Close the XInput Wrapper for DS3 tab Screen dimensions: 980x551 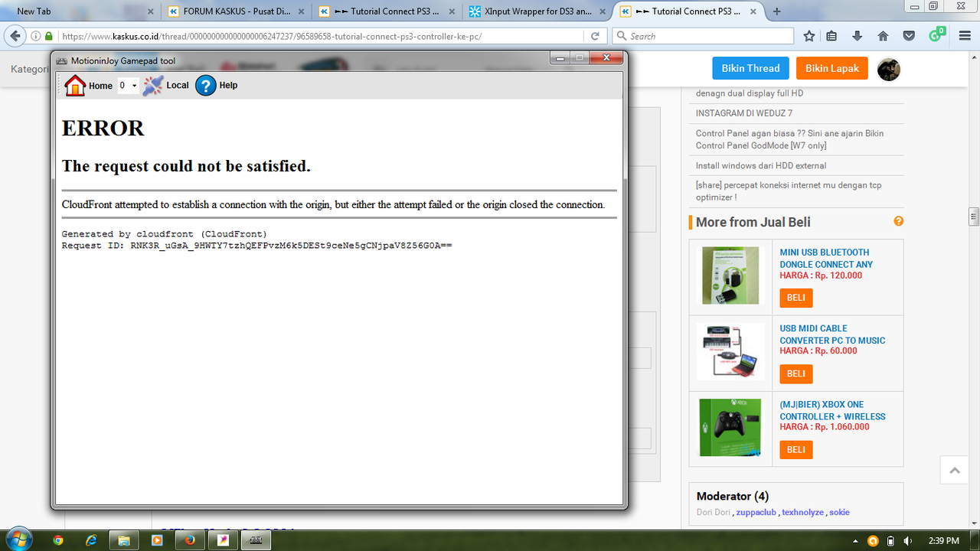point(603,11)
